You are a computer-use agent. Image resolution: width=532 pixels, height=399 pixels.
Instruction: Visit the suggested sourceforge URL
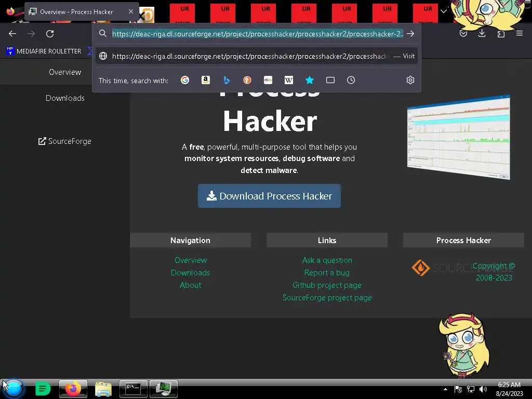click(x=257, y=56)
